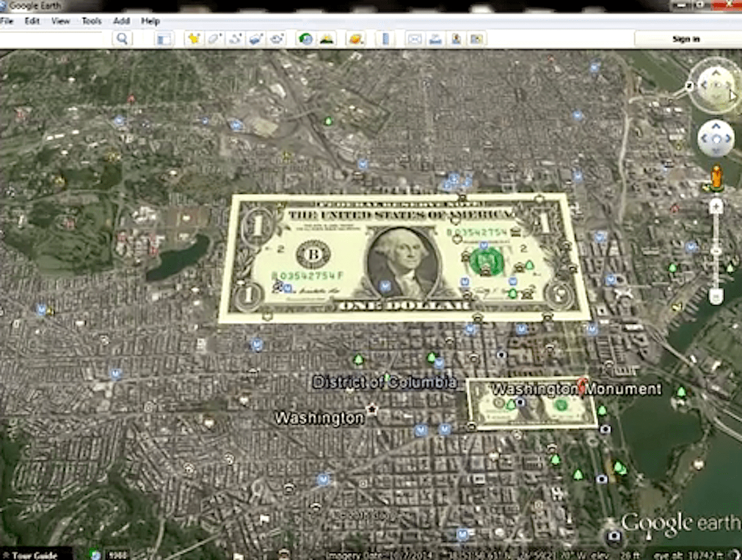Screen dimensions: 742x560
Task: Toggle historical imagery clock icon
Action: pyautogui.click(x=305, y=39)
